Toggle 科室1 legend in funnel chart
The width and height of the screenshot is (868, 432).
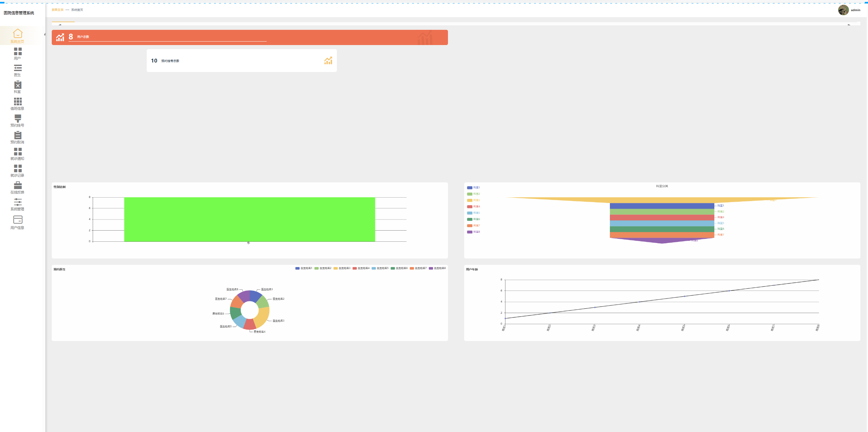click(x=473, y=187)
